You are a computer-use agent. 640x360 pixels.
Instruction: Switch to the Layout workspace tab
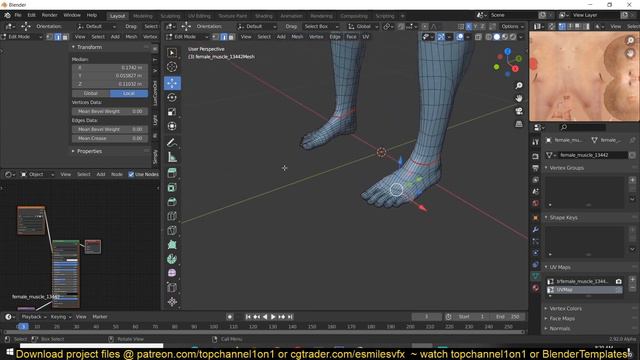(118, 16)
